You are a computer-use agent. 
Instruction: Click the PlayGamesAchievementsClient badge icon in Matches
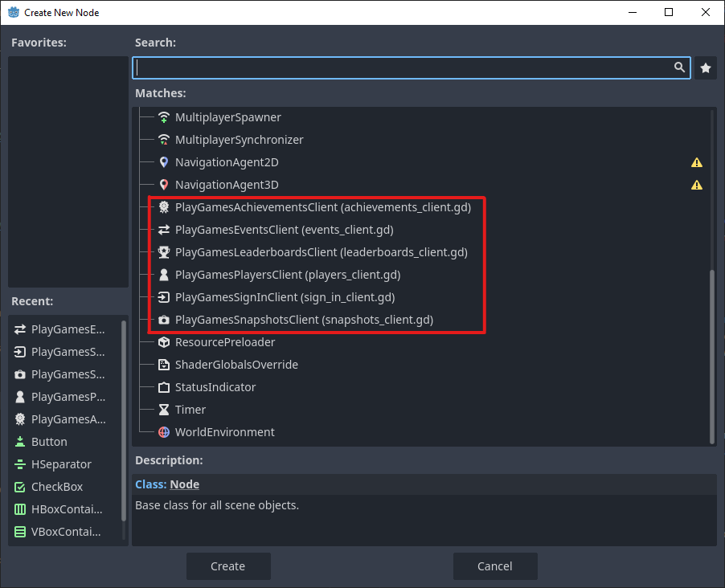click(164, 207)
